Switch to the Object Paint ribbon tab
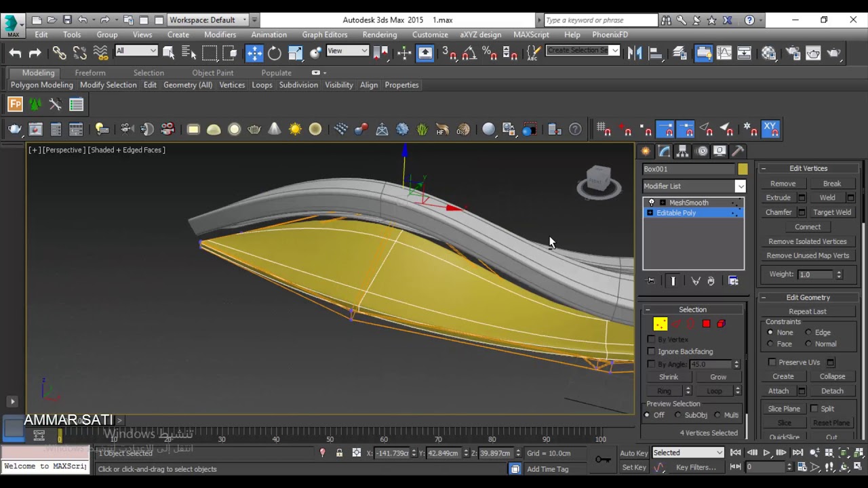Viewport: 868px width, 488px height. tap(213, 73)
